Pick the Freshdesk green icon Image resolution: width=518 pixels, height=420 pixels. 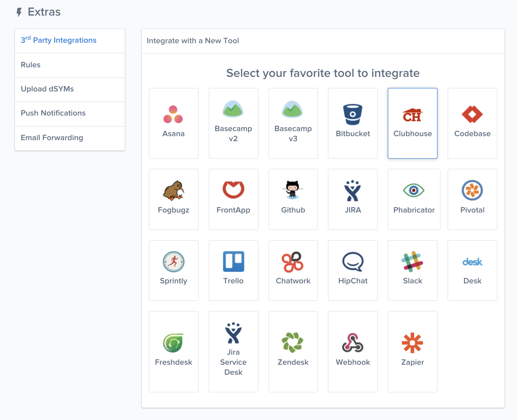coord(173,343)
